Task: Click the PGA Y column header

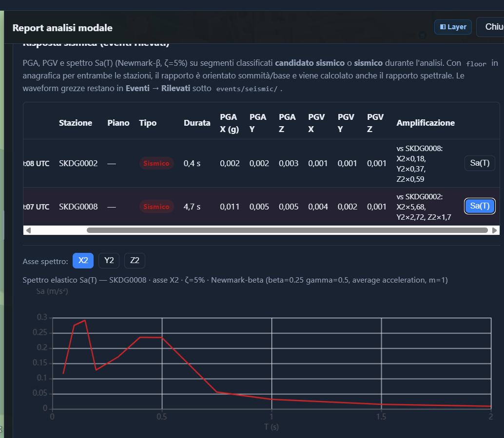Action: click(258, 123)
